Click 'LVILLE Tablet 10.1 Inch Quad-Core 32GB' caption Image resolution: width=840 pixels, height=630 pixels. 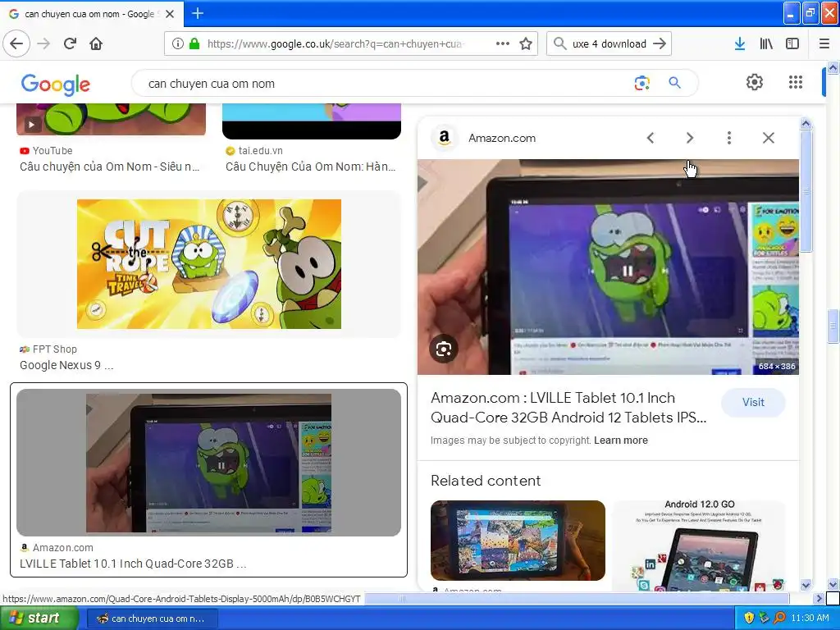[x=133, y=564]
